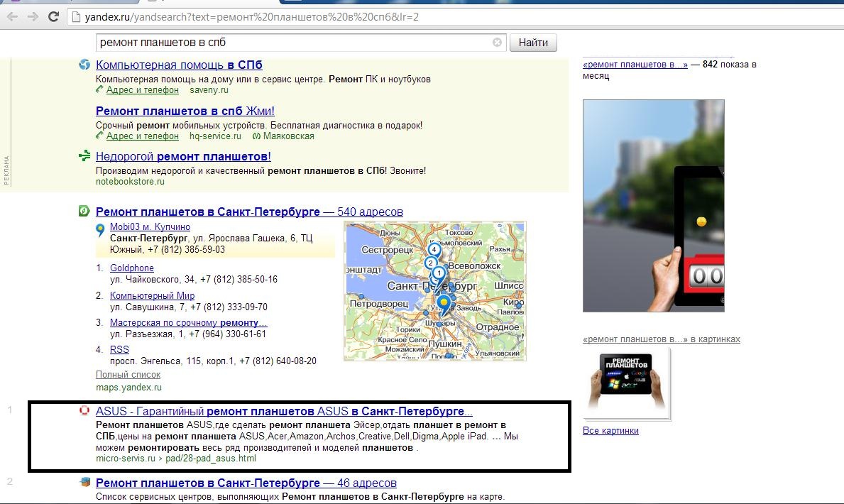Viewport: 844px width, 504px height.
Task: Click the pencil icon beside saveny.ru address link
Action: pyautogui.click(x=99, y=89)
